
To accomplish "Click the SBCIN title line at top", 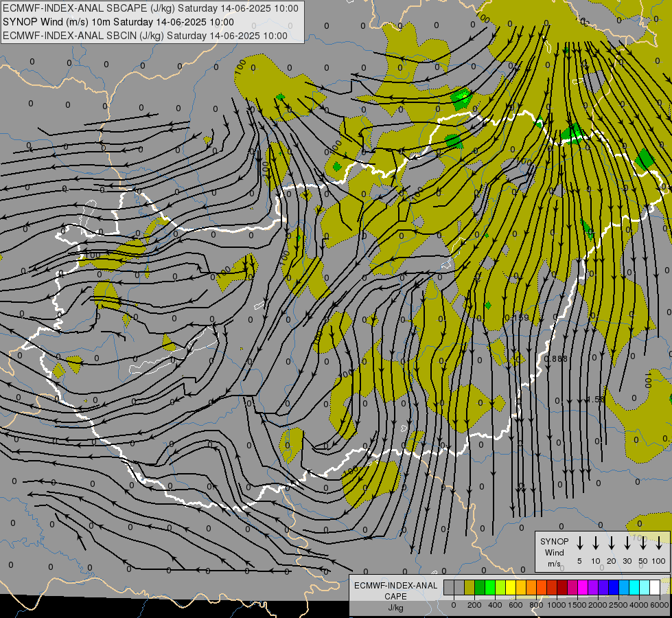I will [x=145, y=36].
